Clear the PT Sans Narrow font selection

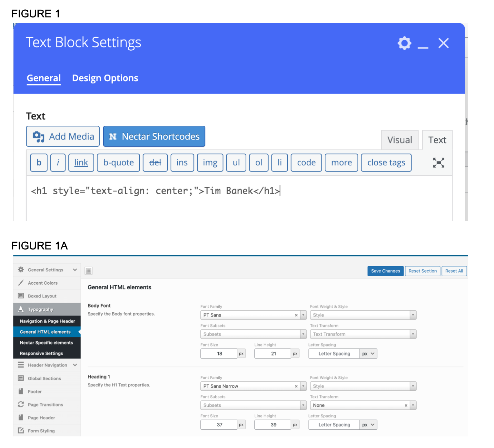click(296, 386)
